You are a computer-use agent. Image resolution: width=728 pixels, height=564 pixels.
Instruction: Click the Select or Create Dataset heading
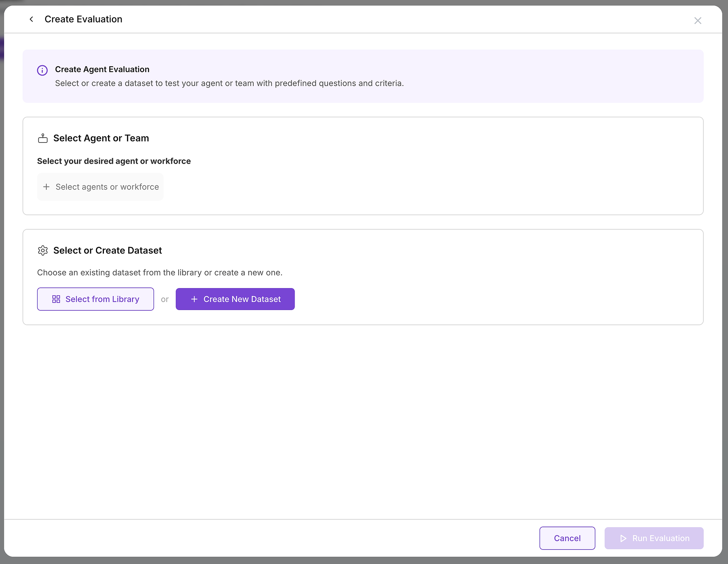[107, 251]
